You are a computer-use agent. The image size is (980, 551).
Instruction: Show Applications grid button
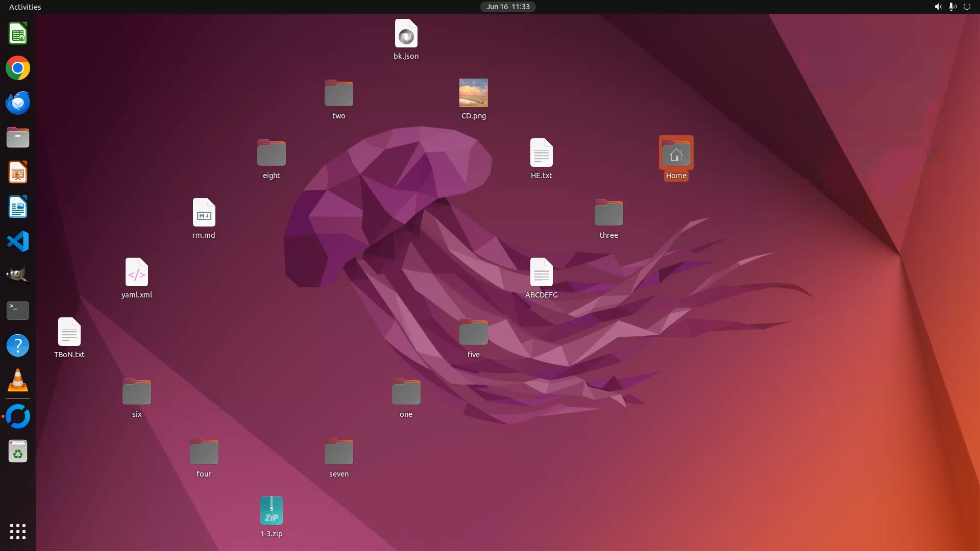[18, 532]
